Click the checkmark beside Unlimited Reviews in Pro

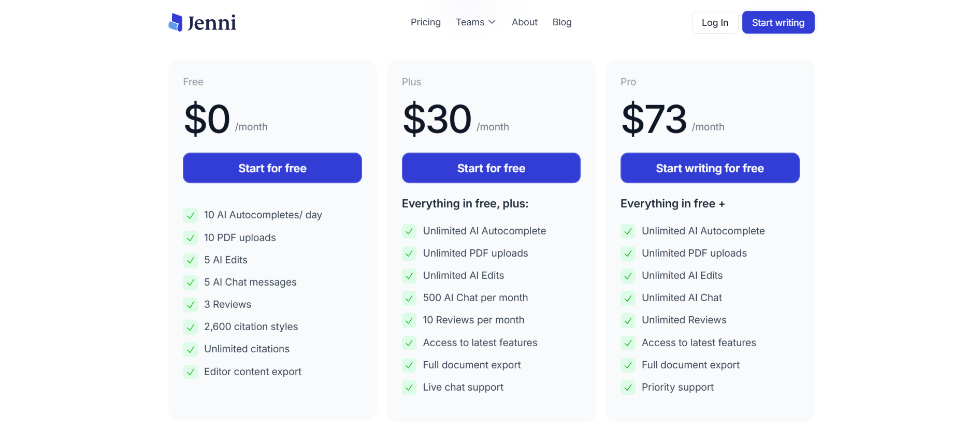628,320
